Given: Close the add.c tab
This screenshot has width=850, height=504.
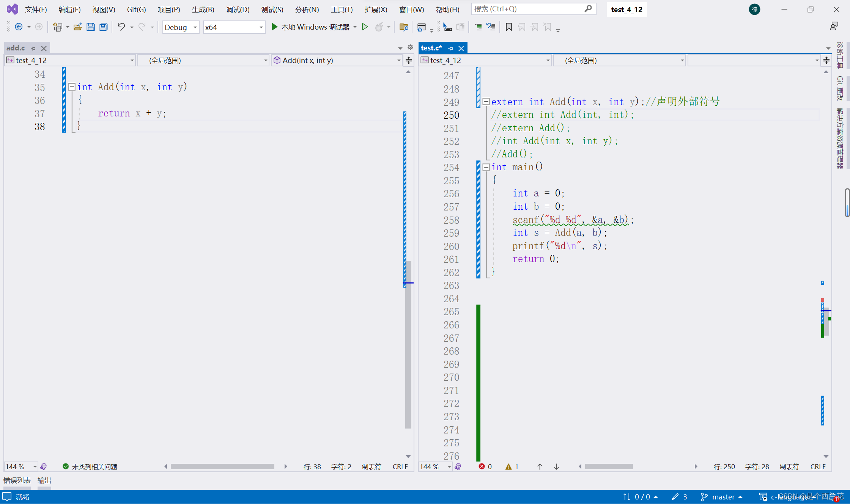Looking at the screenshot, I should (x=44, y=48).
